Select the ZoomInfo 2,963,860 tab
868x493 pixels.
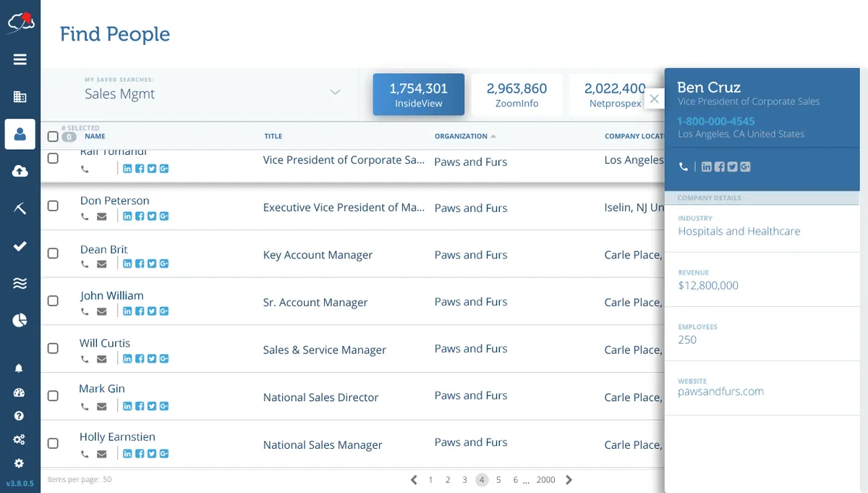coord(516,94)
